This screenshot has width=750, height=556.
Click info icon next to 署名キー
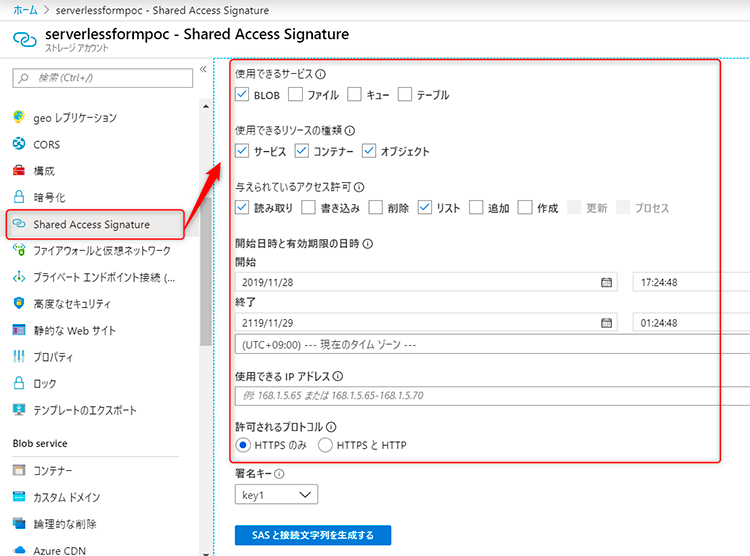[279, 474]
